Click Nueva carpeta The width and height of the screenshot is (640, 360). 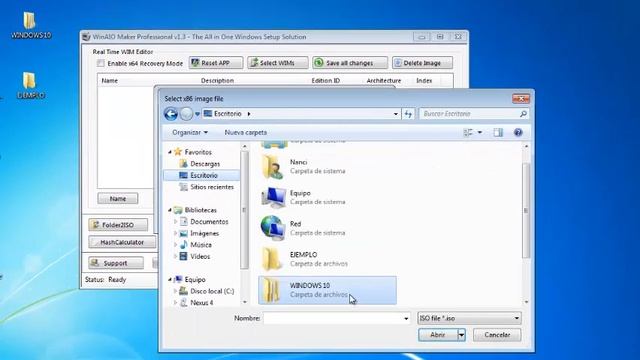(246, 132)
